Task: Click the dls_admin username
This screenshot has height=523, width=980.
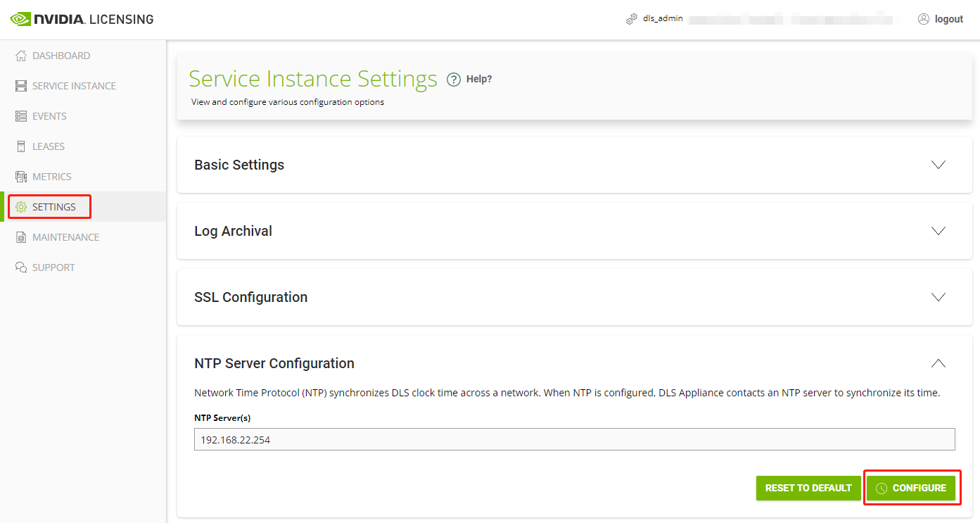Action: click(663, 19)
